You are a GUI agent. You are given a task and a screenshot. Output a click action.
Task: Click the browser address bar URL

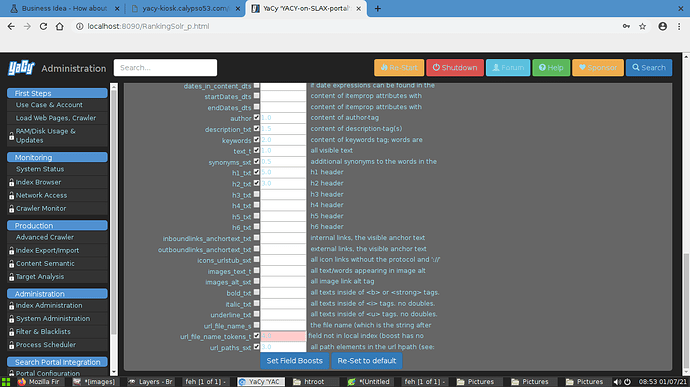tap(148, 26)
